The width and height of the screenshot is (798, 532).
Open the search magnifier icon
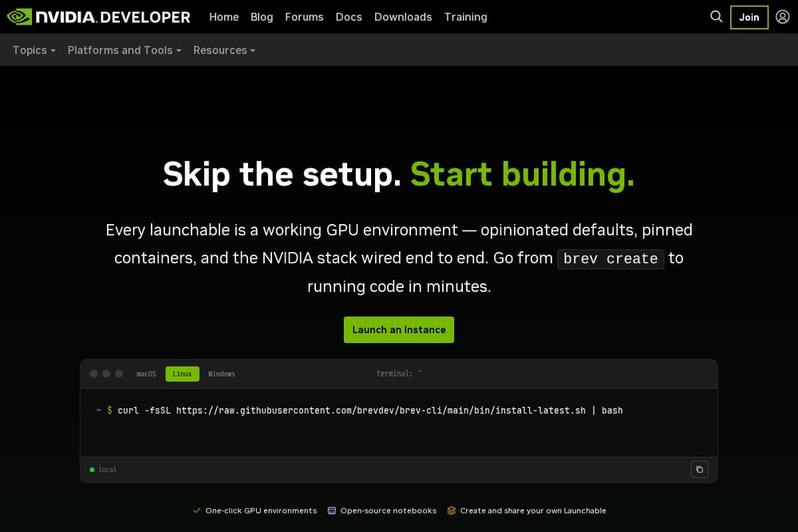[x=716, y=17]
